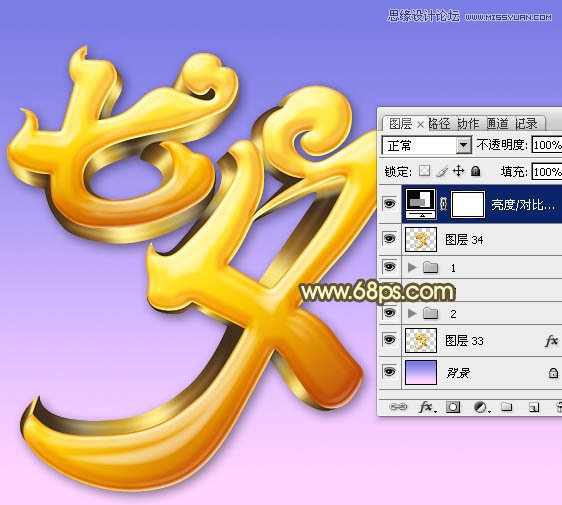Click the group 2 folder icon
Viewport: 562px width, 505px height.
point(430,313)
